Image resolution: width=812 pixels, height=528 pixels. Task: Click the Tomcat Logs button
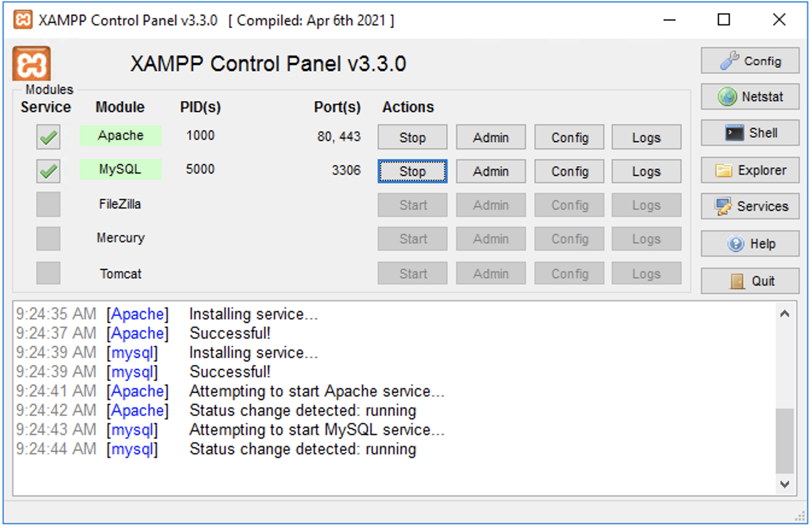point(646,273)
